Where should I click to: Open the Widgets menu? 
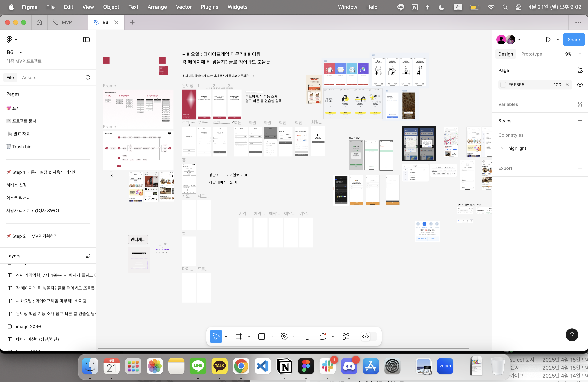237,7
